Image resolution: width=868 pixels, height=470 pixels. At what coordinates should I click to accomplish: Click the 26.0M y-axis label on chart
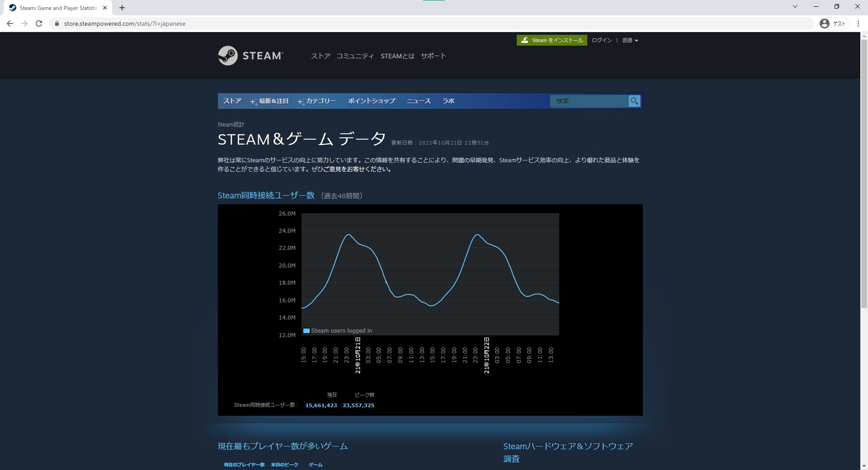287,213
